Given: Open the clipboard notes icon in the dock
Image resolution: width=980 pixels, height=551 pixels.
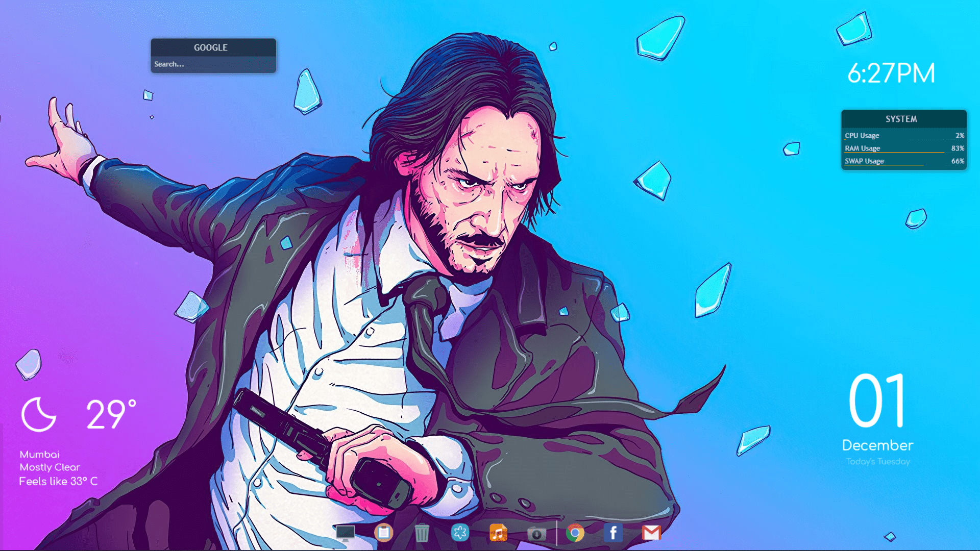Looking at the screenshot, I should (x=384, y=533).
